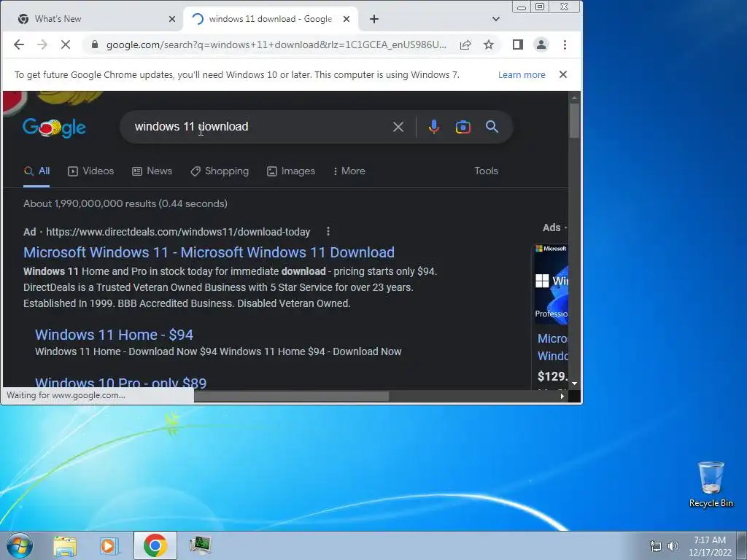Clear the search query
Screen dimensions: 747x560
pos(398,127)
